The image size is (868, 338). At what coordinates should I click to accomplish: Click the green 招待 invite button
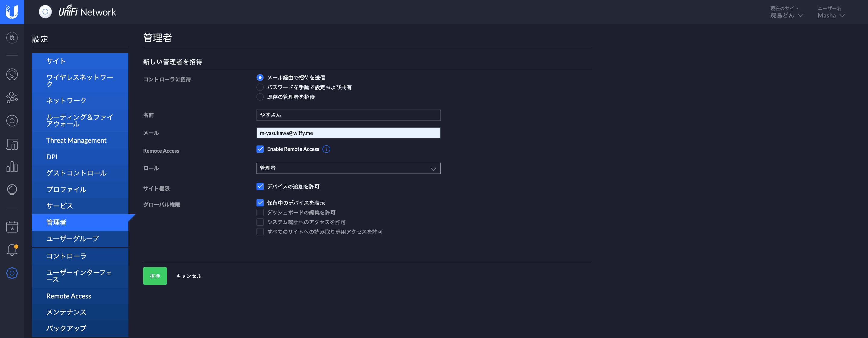[155, 276]
